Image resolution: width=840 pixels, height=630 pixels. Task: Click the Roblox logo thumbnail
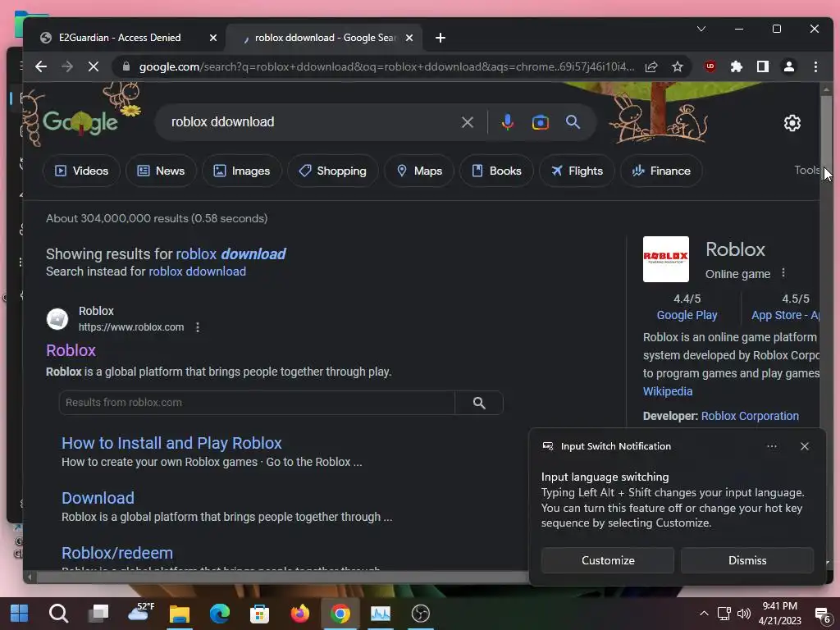(x=666, y=259)
